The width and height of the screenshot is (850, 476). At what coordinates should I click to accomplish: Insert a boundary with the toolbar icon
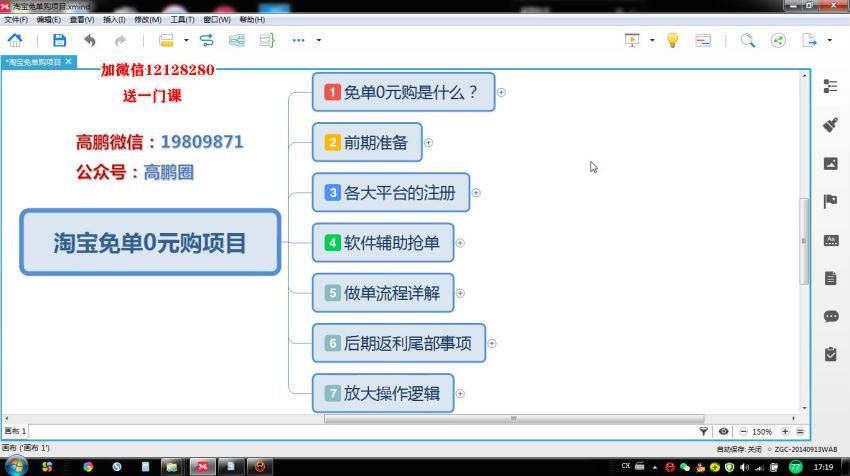[x=237, y=40]
